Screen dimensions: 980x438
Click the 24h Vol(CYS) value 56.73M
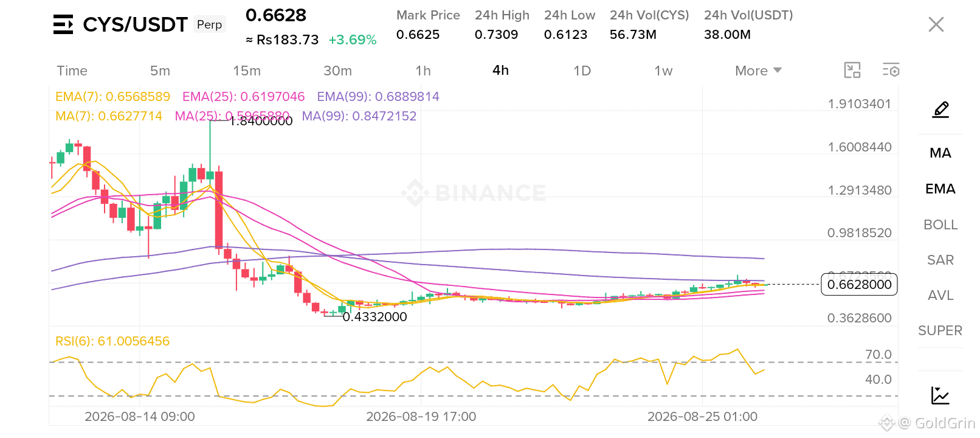pos(633,35)
